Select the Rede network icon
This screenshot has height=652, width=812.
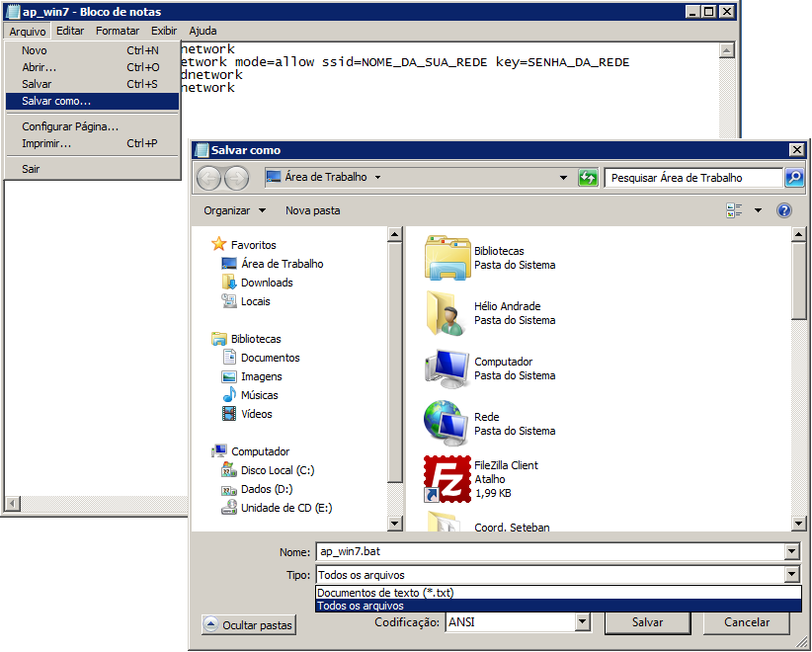pyautogui.click(x=446, y=424)
